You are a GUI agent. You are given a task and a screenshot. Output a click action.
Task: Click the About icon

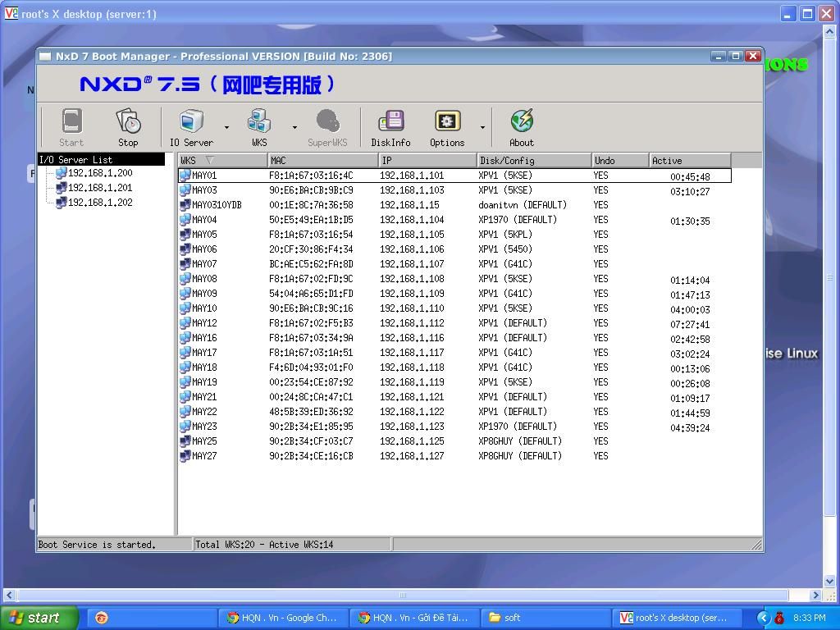521,123
